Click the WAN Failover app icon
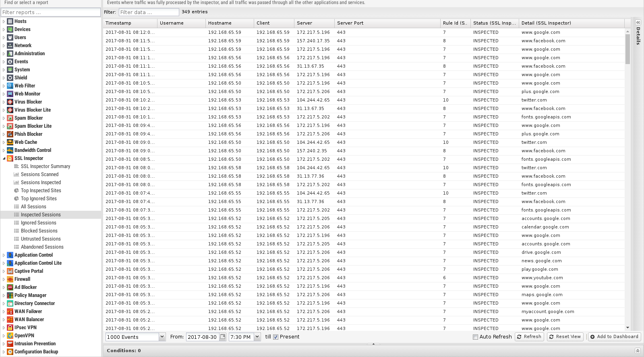This screenshot has height=357, width=644. click(x=10, y=311)
